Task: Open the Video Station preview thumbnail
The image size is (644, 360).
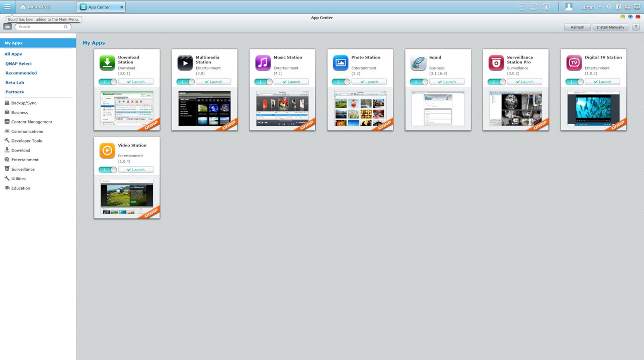Action: [x=127, y=197]
